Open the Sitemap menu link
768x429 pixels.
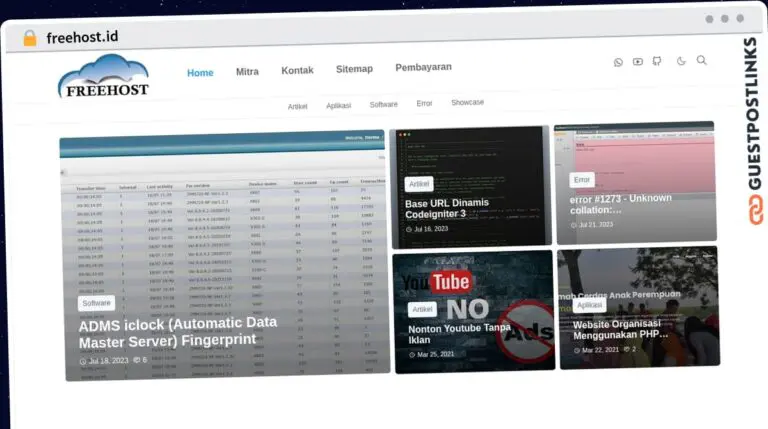(354, 69)
